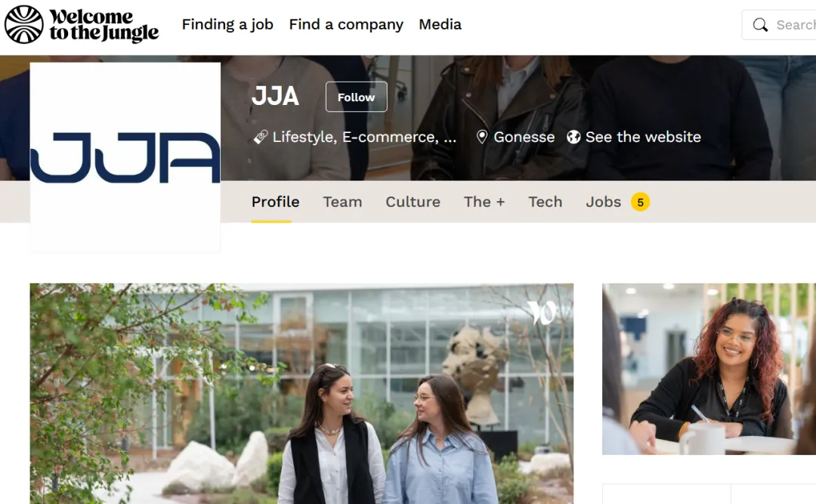
Task: Click the location pin icon by Gonesse
Action: tap(482, 137)
